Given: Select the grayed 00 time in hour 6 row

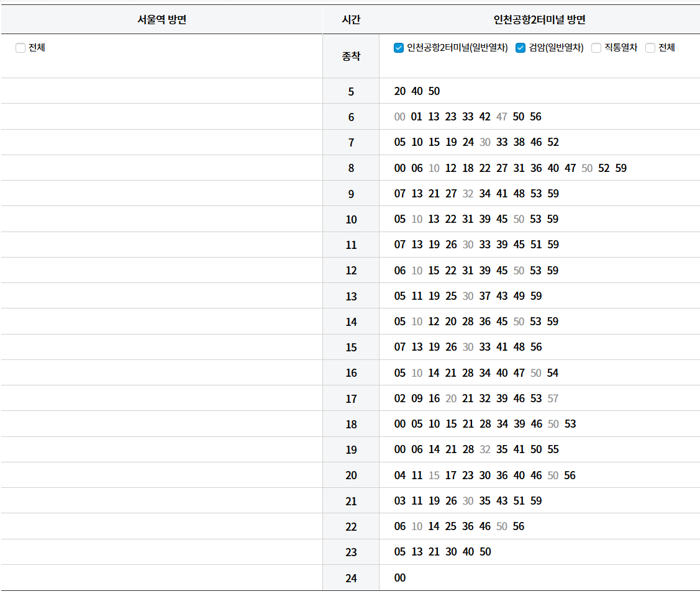Looking at the screenshot, I should [x=400, y=117].
